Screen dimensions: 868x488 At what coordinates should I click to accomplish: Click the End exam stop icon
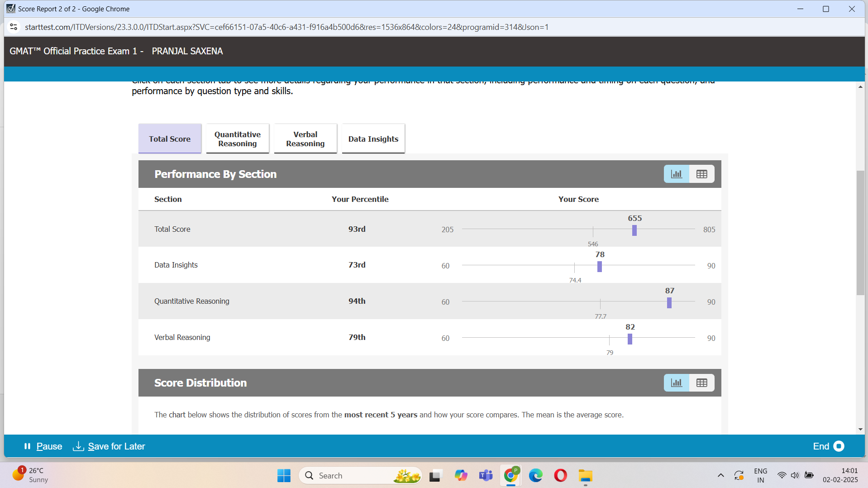click(x=839, y=446)
